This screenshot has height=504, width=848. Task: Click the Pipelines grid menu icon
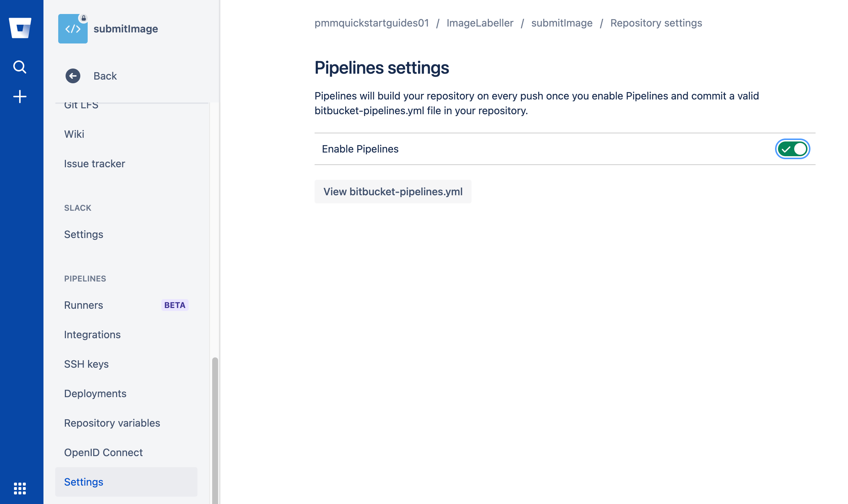coord(20,489)
